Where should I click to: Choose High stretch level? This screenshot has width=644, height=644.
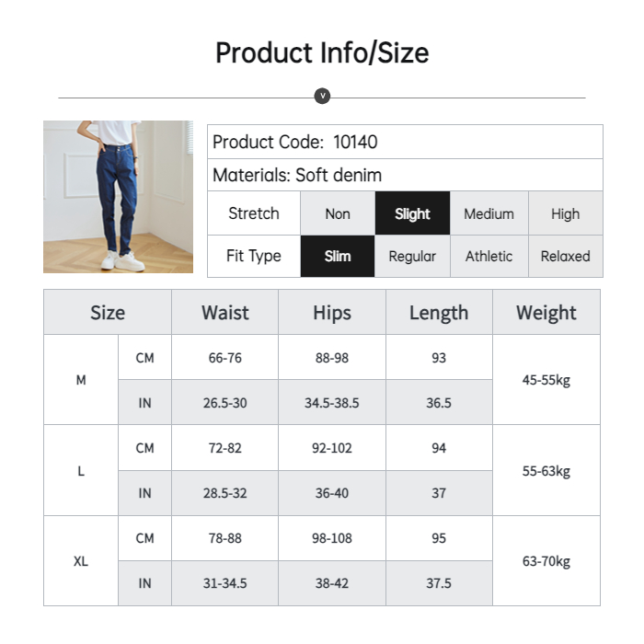[x=565, y=213]
